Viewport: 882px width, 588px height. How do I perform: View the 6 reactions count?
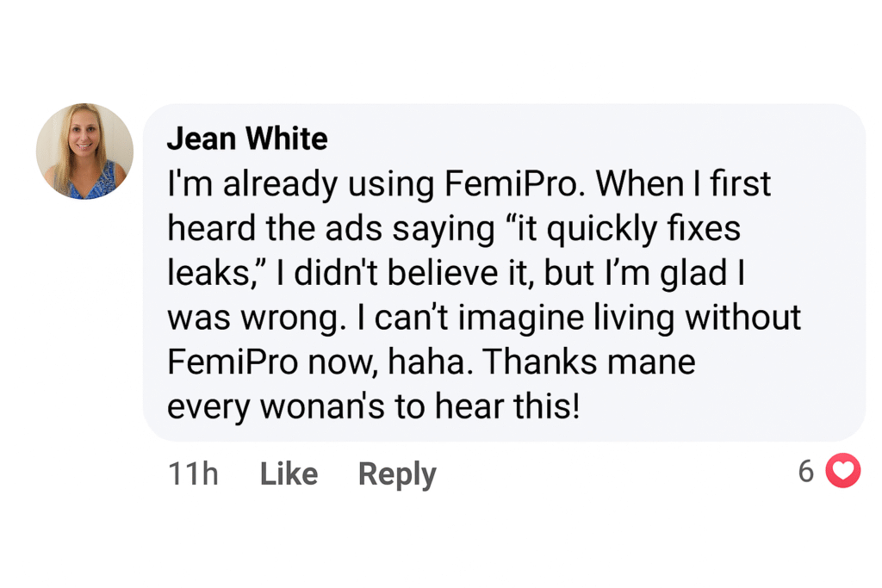pyautogui.click(x=806, y=471)
